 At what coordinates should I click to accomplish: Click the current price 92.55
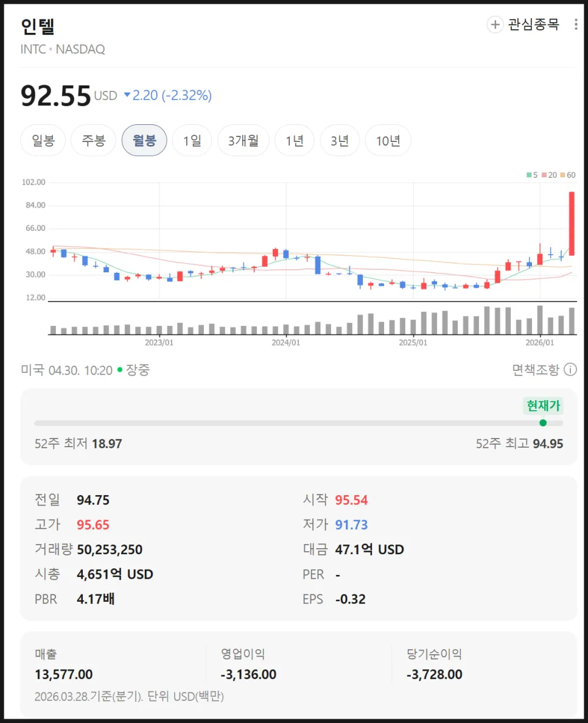pos(56,96)
